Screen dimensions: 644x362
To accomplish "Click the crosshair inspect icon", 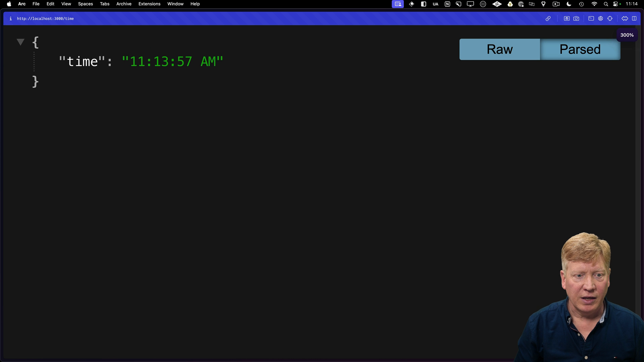I will (610, 19).
